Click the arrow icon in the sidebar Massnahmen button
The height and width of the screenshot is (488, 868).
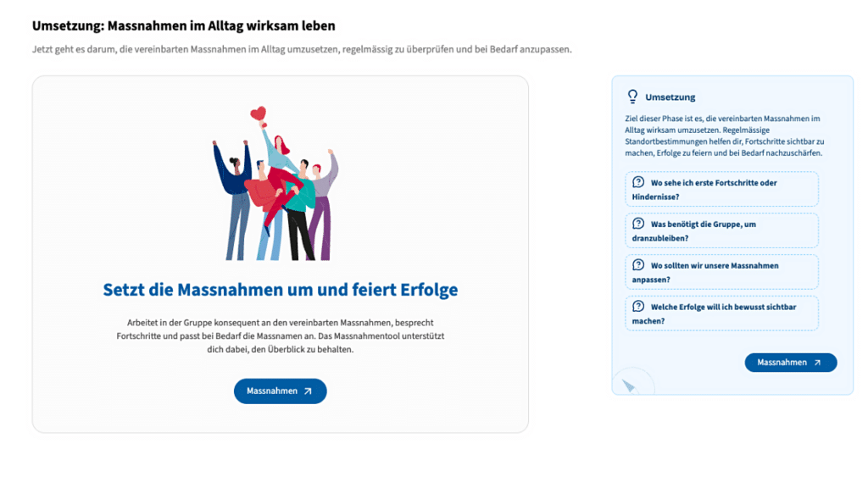pyautogui.click(x=817, y=363)
